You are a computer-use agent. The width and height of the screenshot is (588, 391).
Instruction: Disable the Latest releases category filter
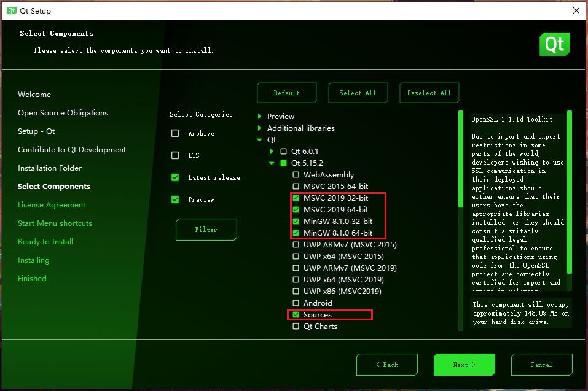coord(174,177)
